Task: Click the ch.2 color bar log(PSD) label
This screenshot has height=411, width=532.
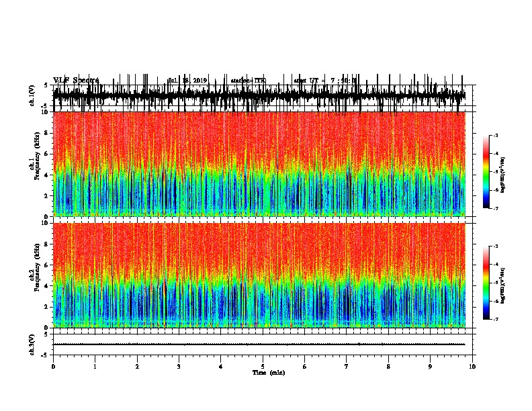Action: click(x=502, y=285)
